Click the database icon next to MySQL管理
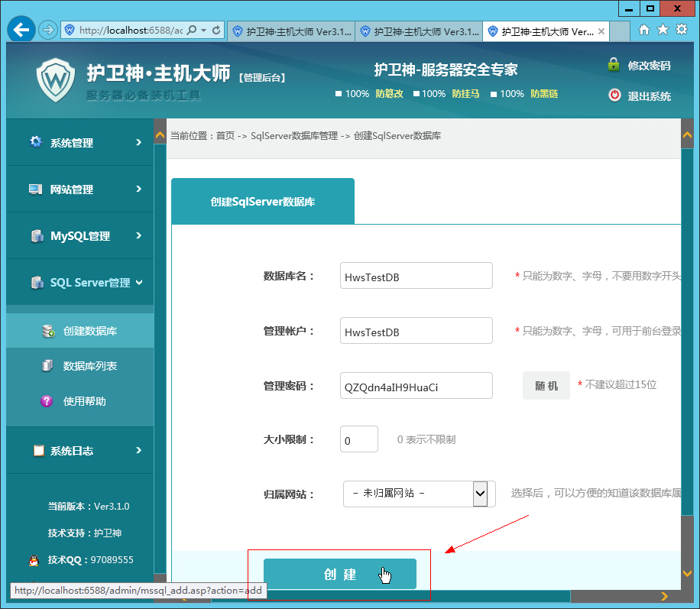Image resolution: width=700 pixels, height=609 pixels. coord(37,235)
